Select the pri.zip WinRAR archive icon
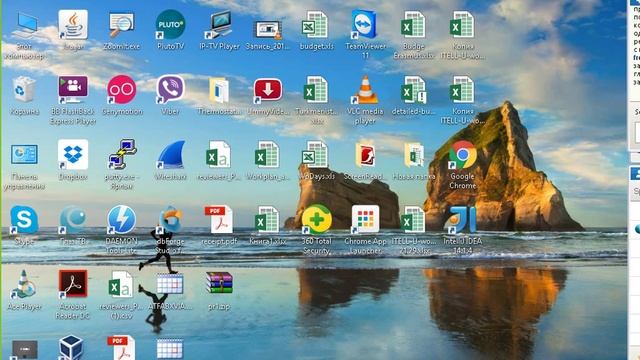The height and width of the screenshot is (360, 640). [x=219, y=284]
